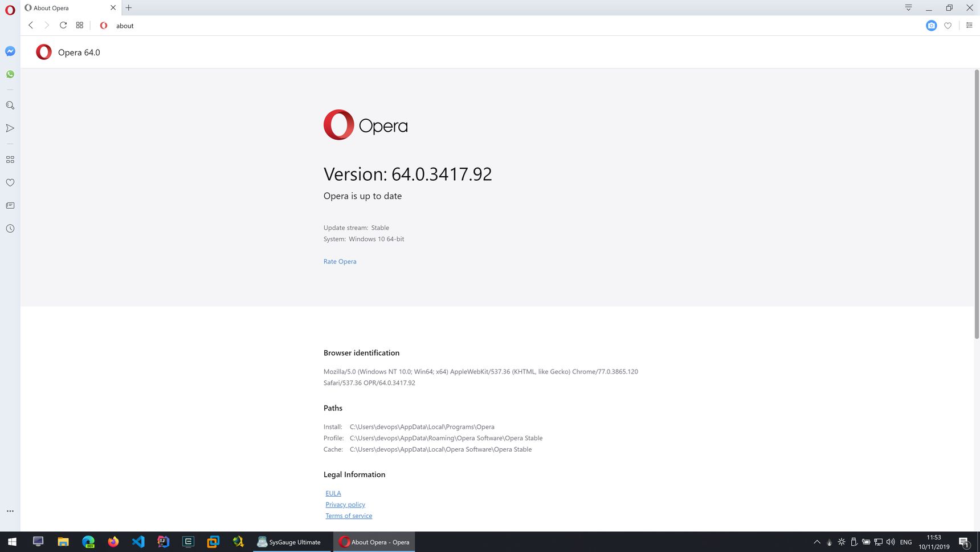Screen dimensions: 980x552
Task: Open a new tab with plus button
Action: [129, 7]
